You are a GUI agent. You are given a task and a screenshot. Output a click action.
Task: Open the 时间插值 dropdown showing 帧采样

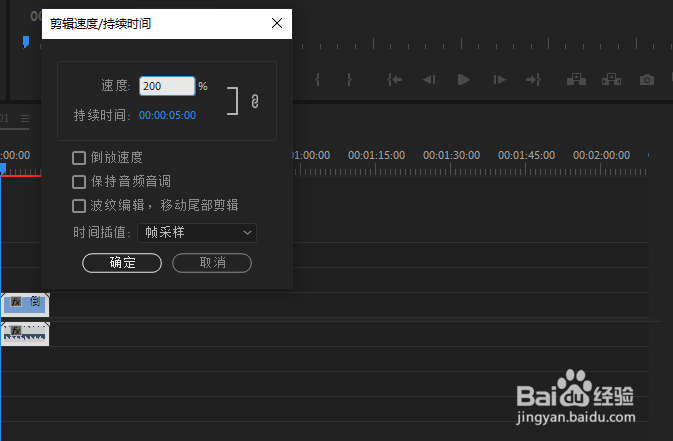tap(197, 233)
